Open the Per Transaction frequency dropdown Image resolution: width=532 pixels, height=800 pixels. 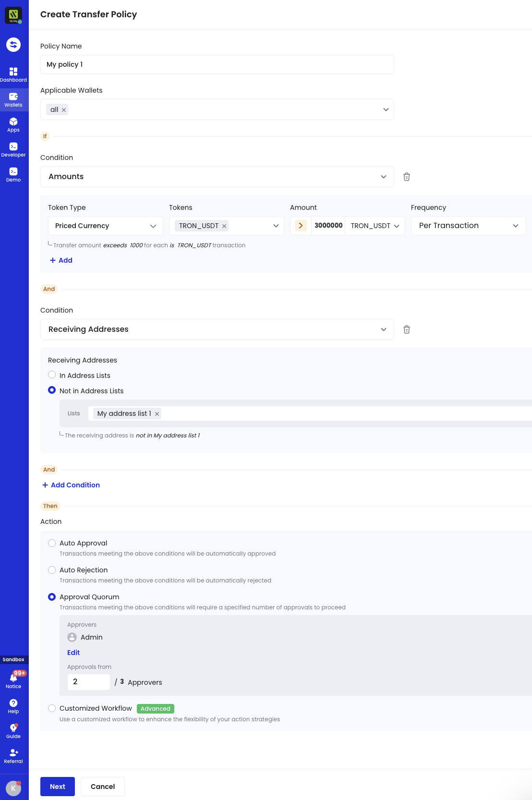[469, 226]
